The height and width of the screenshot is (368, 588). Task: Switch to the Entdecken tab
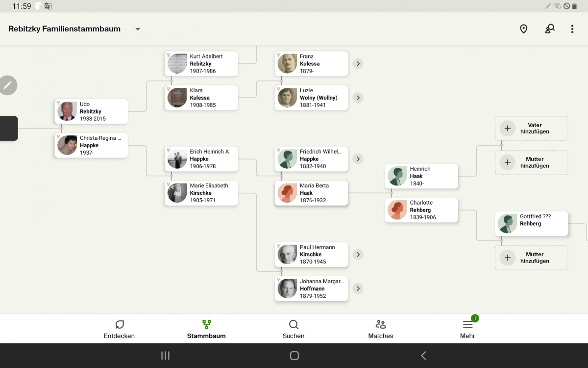119,329
